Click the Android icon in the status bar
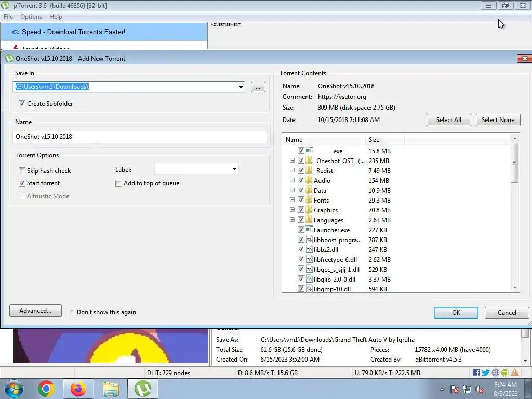Screen dimensions: 532x399 point(504,373)
